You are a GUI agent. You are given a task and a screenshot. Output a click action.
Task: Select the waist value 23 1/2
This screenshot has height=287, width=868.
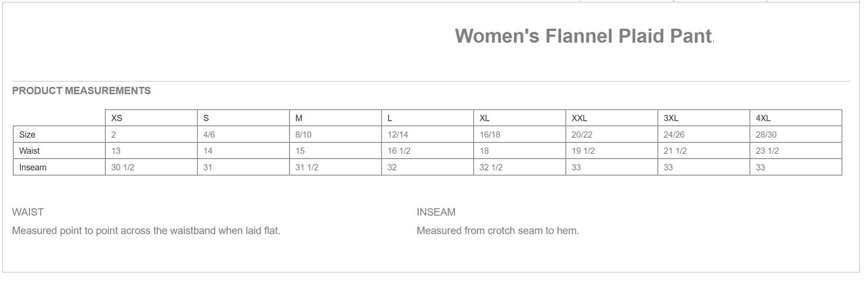(x=767, y=151)
